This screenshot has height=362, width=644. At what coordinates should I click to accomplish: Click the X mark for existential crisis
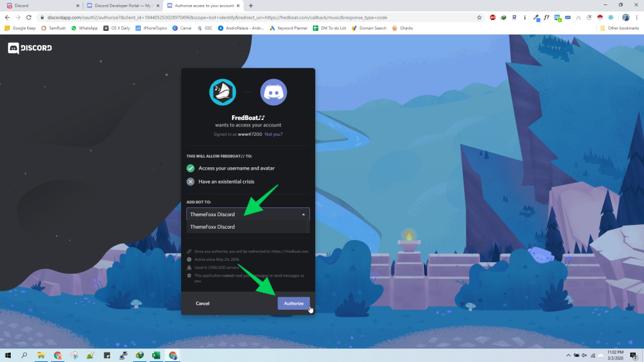[x=190, y=182]
